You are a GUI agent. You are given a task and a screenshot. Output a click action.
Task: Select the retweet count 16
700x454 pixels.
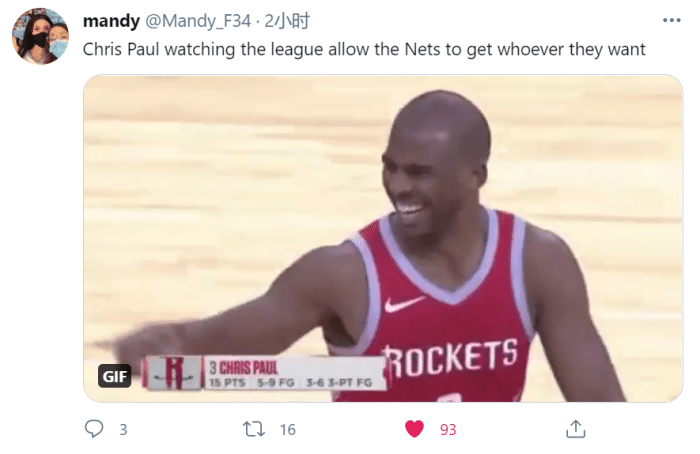(x=288, y=429)
